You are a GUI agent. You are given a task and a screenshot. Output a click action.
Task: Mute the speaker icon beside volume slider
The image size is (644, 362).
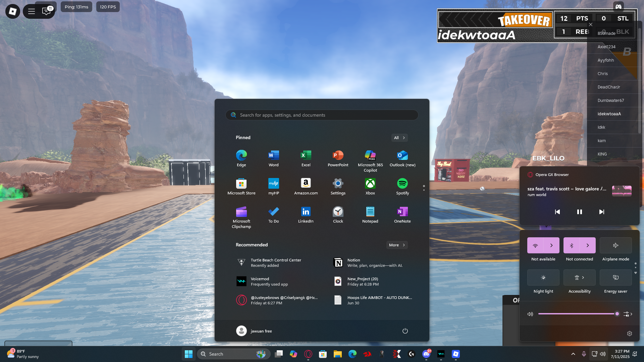(x=530, y=314)
